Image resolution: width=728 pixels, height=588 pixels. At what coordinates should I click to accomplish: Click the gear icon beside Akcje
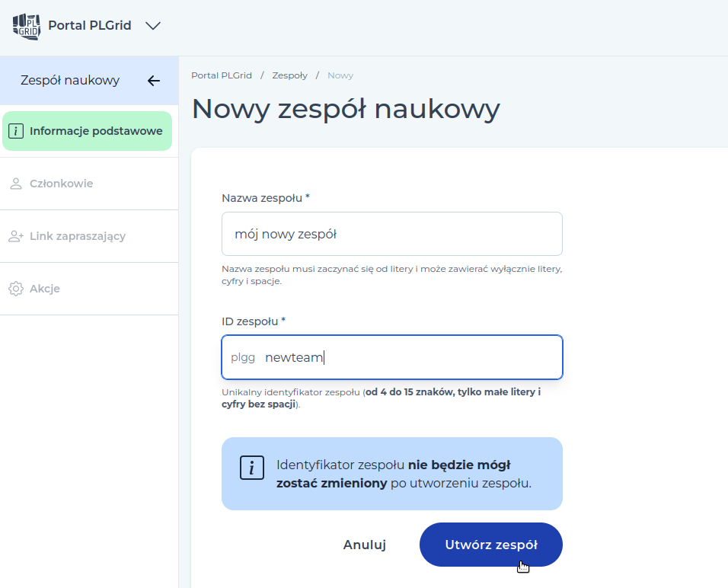coord(16,289)
